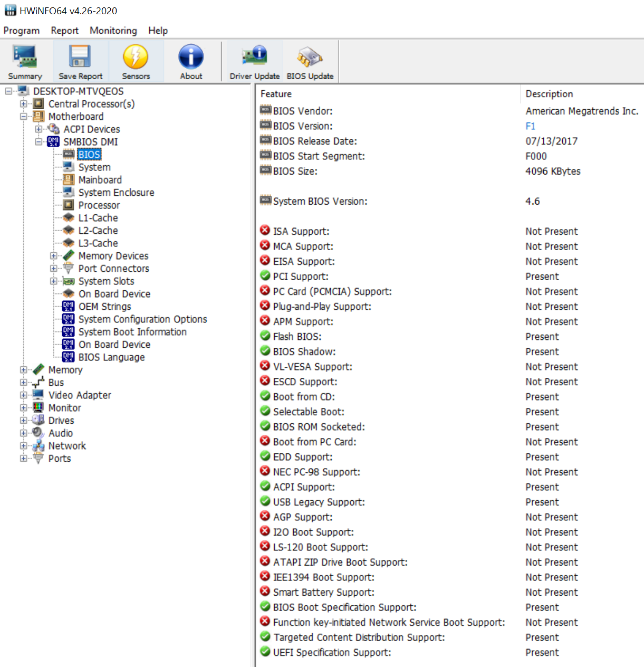Click the Save Report floppy icon
The height and width of the screenshot is (667, 644).
point(80,56)
